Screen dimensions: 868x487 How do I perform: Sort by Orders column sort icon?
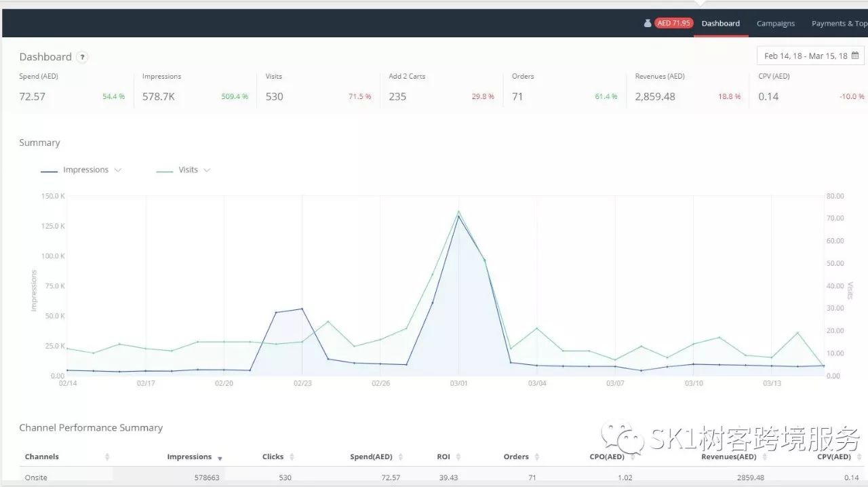point(536,457)
